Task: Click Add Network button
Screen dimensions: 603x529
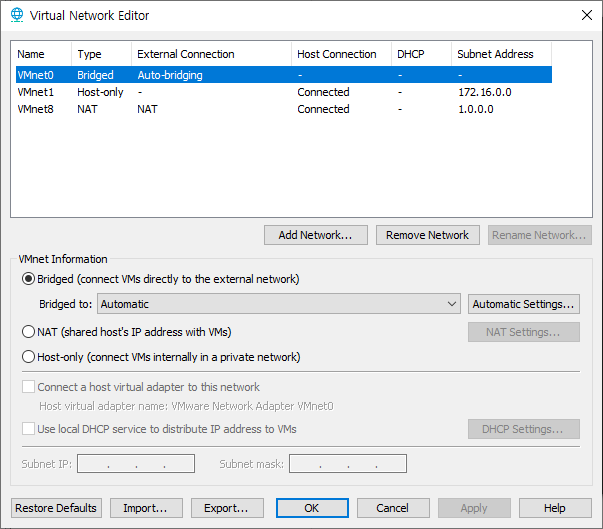Action: pos(316,235)
